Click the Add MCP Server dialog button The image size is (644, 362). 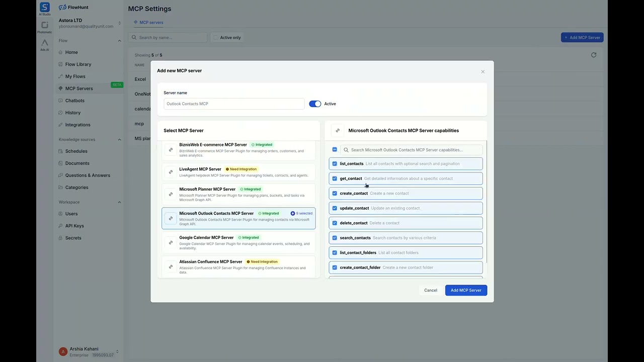[x=466, y=290]
